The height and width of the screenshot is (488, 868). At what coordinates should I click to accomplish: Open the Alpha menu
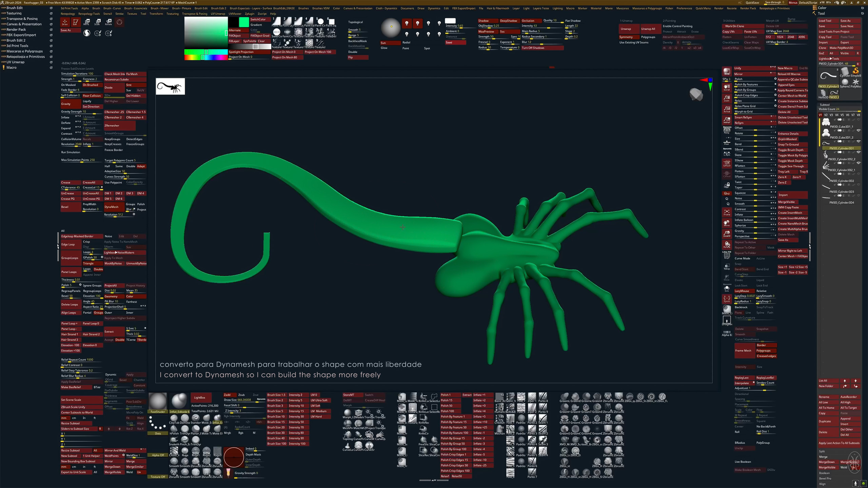(x=85, y=8)
